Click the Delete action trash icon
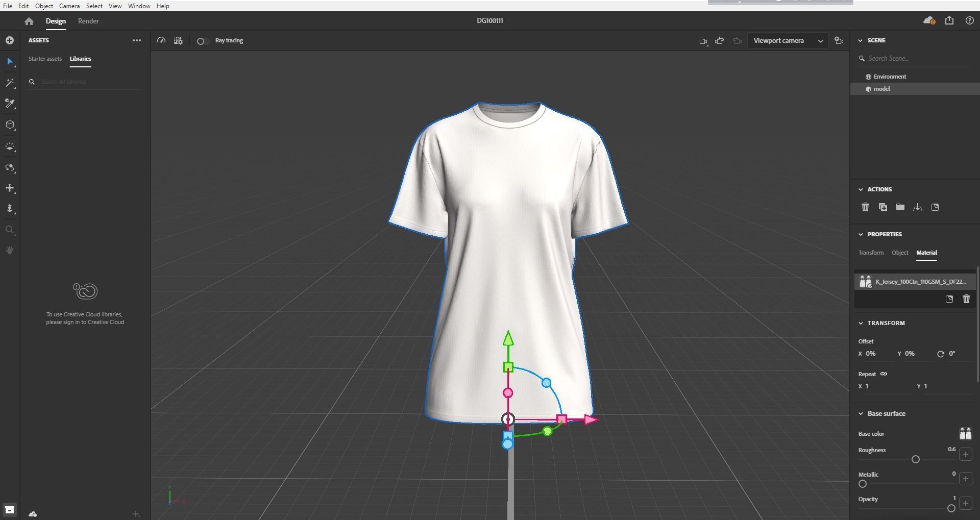 click(865, 207)
